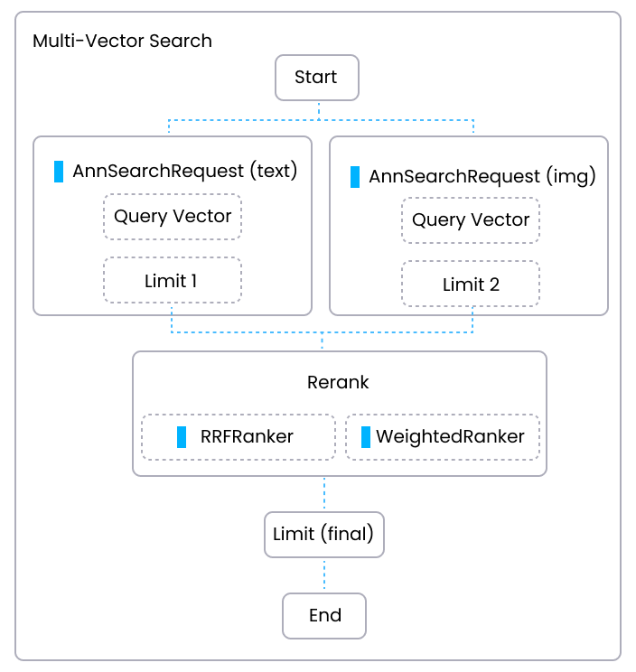Select the blue marker next to WeightedRanker
The image size is (636, 672).
pos(366,437)
